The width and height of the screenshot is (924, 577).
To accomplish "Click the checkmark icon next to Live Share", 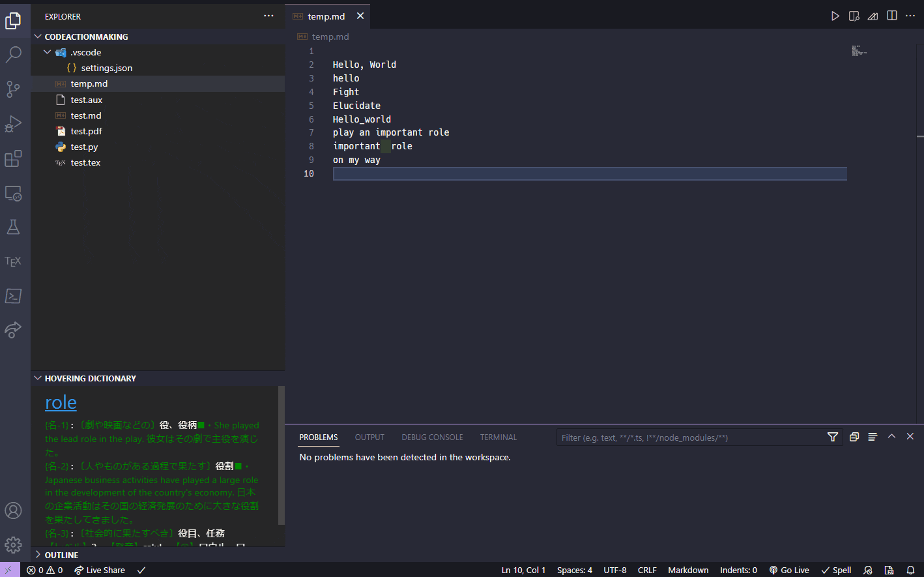I will [141, 570].
